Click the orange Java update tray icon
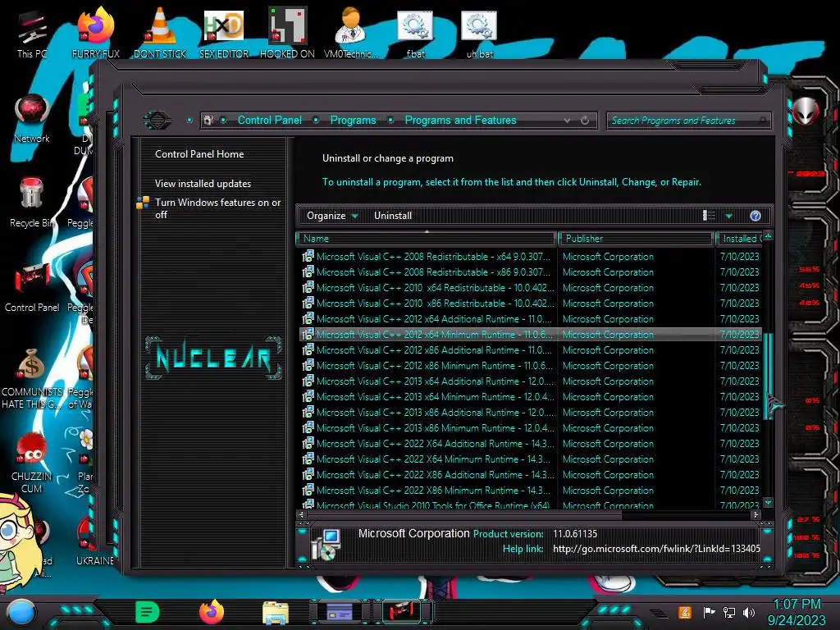The image size is (840, 630). 684,612
